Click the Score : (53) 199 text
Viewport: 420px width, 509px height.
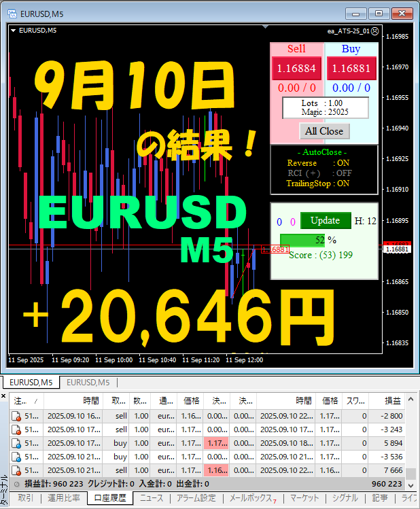[321, 255]
